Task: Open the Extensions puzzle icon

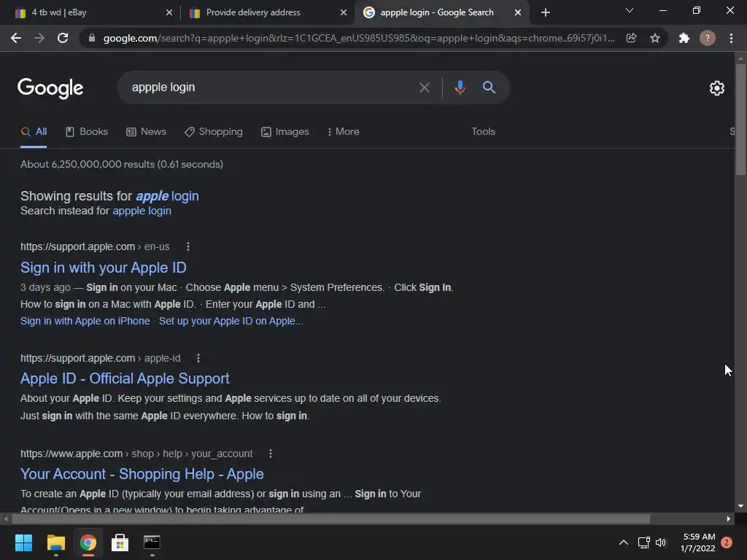Action: point(684,38)
